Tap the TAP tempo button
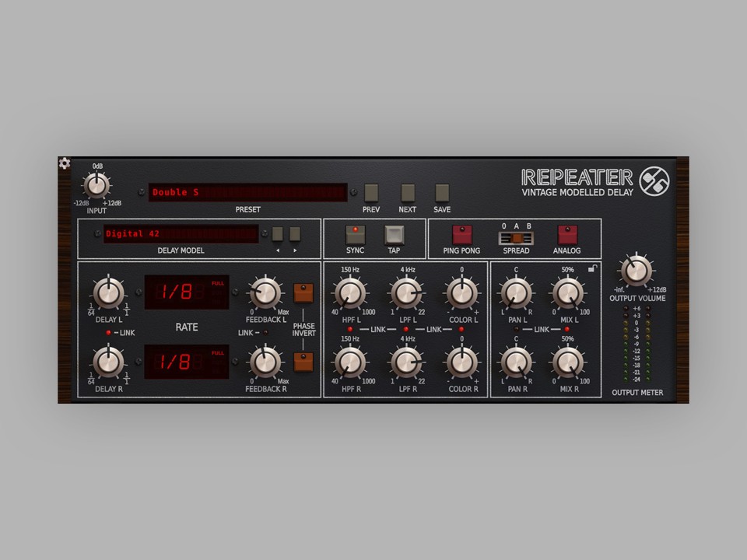The image size is (747, 560). tap(394, 235)
